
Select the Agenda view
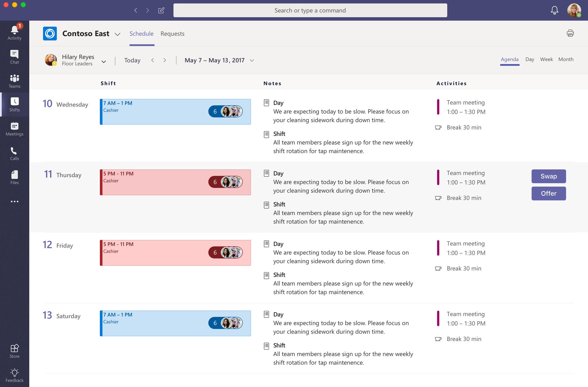[x=510, y=59]
